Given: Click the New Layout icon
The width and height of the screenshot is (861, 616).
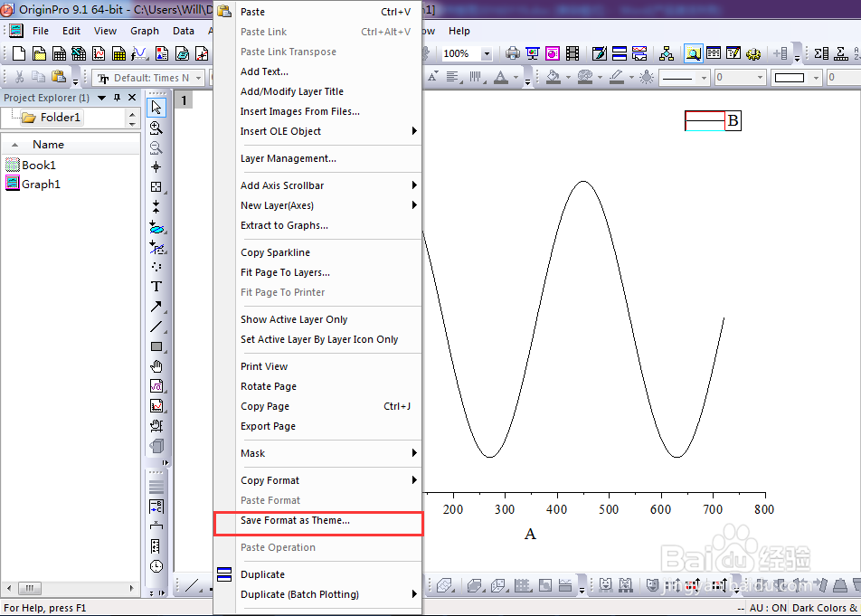Looking at the screenshot, I should [x=162, y=53].
